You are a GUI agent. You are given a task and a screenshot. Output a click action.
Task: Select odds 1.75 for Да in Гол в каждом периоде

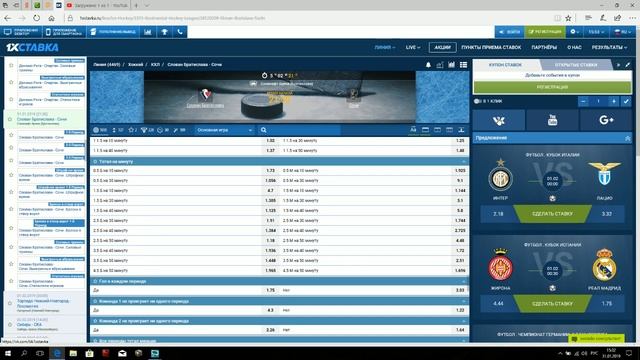(270, 290)
